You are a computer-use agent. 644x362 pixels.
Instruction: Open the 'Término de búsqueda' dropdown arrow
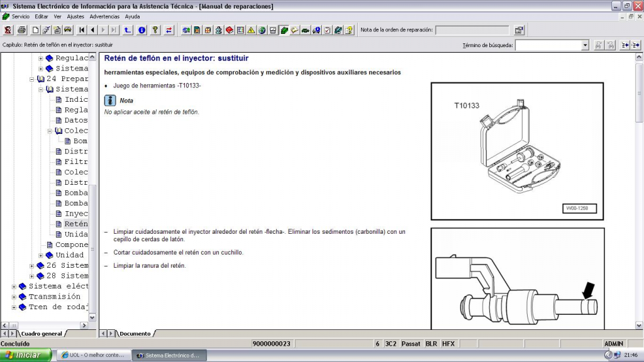[x=585, y=45]
